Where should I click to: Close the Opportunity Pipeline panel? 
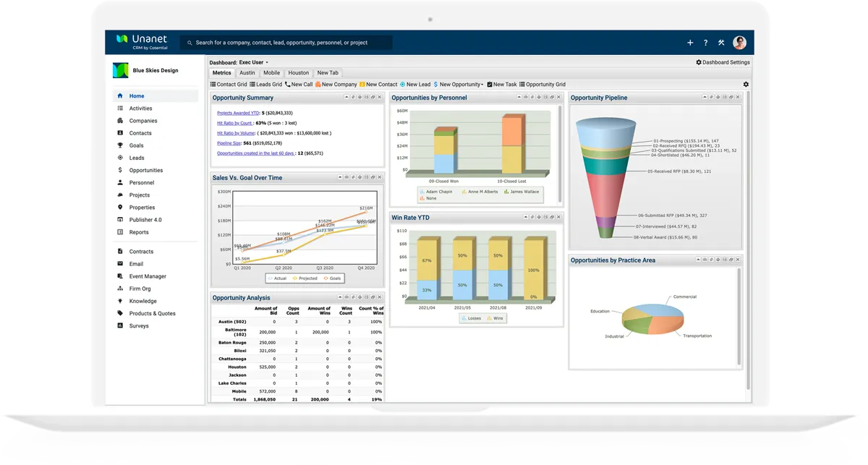tap(739, 97)
